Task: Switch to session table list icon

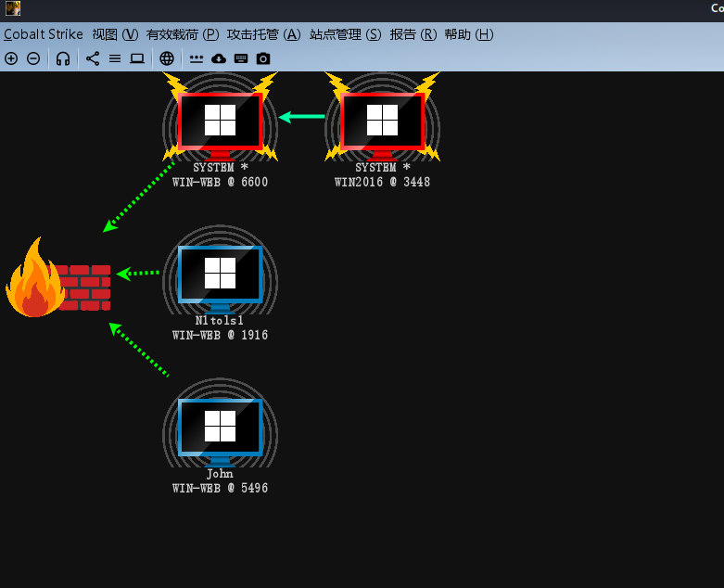Action: [x=115, y=58]
